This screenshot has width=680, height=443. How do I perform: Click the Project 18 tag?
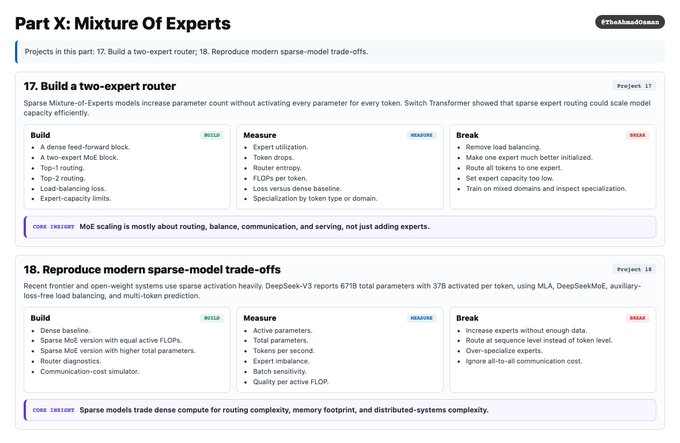coord(634,269)
